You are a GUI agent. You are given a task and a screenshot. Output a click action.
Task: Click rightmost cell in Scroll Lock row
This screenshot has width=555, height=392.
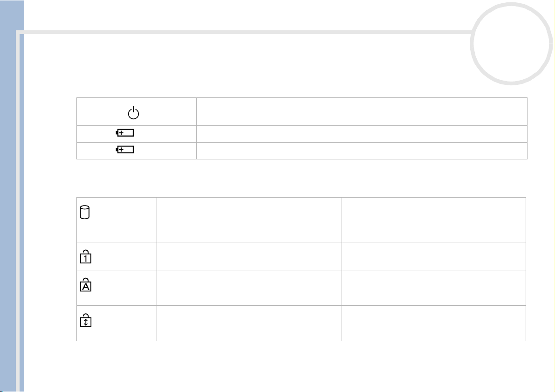[434, 323]
